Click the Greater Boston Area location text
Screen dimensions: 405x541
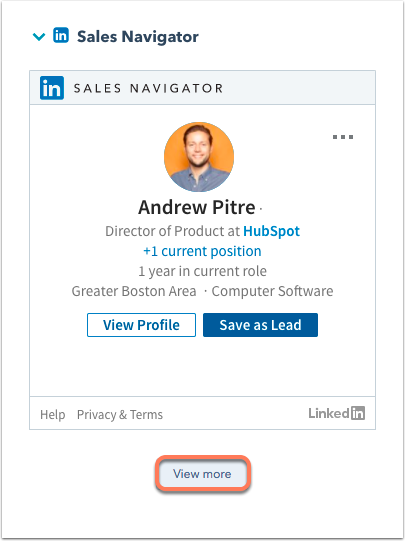tap(134, 291)
